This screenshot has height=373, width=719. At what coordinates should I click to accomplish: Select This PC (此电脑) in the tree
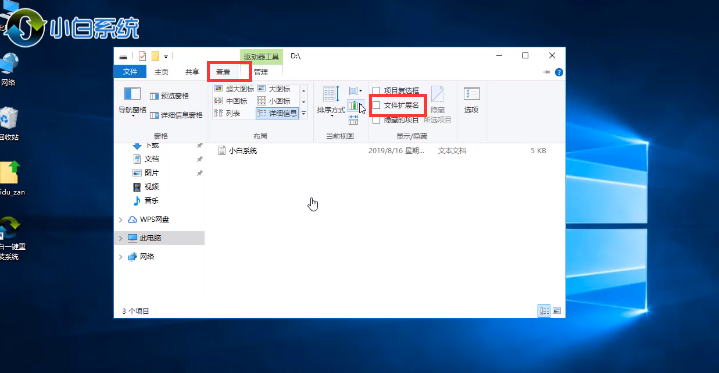(x=150, y=238)
